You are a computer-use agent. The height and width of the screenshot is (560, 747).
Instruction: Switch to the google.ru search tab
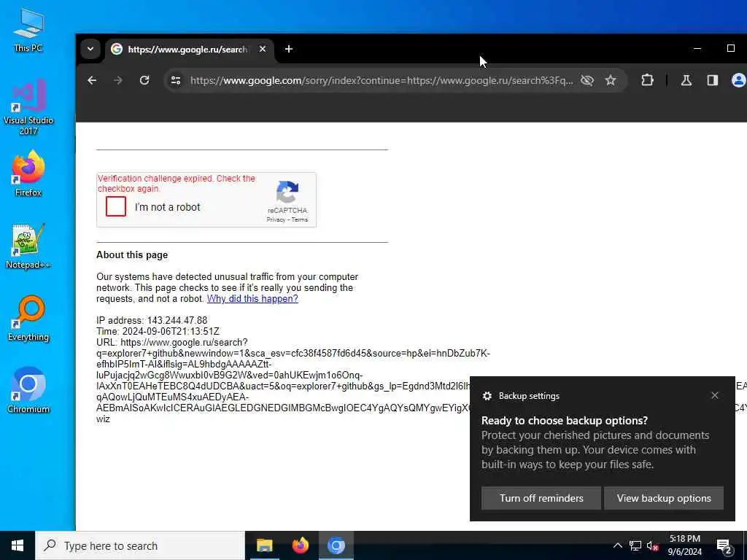pos(186,49)
